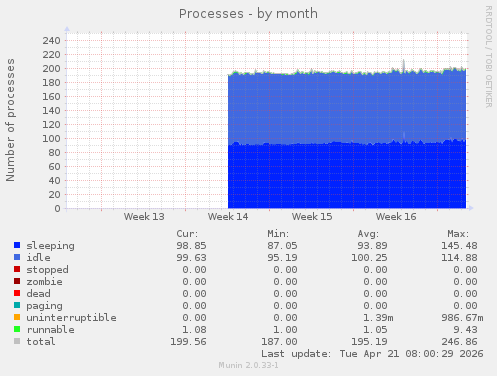Click sleeping maximum value 145.48
497x376 pixels.
pos(459,246)
